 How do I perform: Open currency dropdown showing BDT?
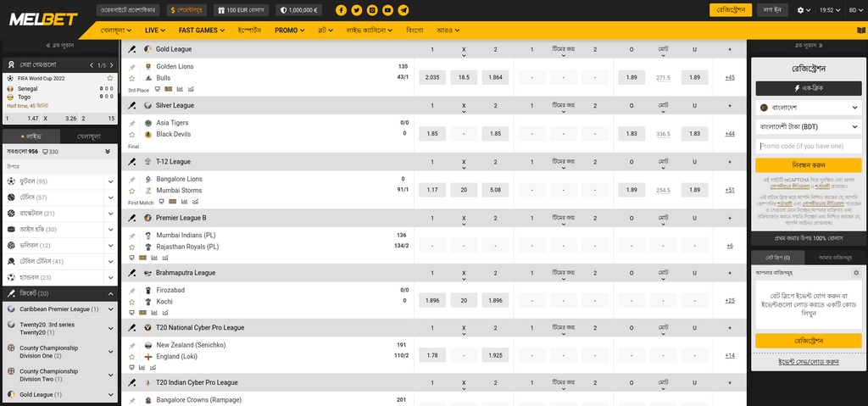[x=809, y=127]
